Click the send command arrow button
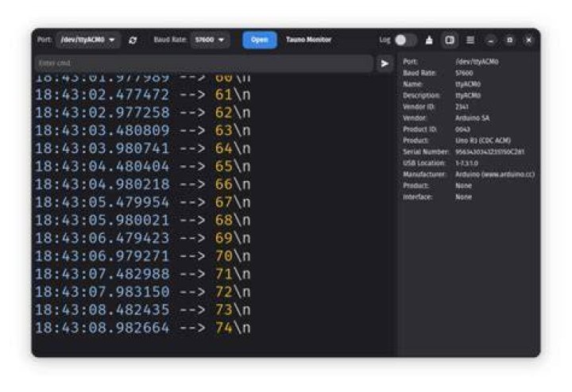Viewport: 572px width, 392px height. [385, 63]
